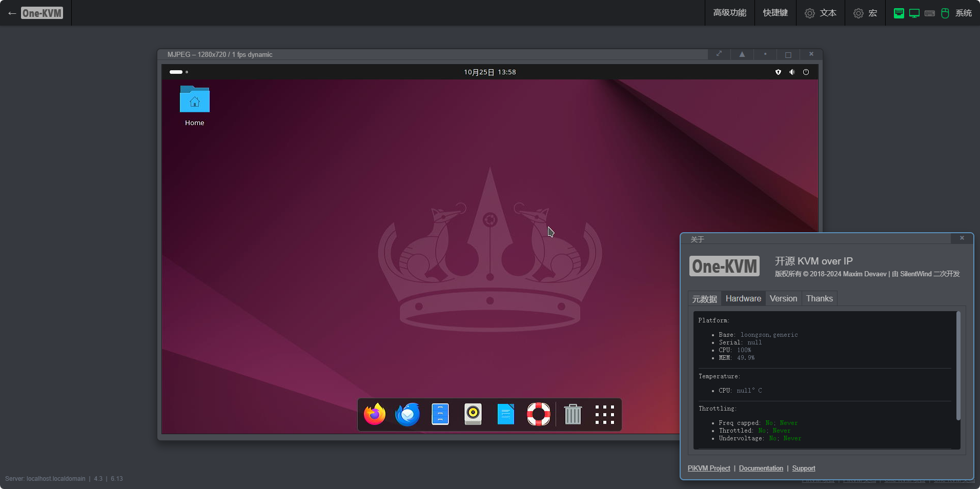This screenshot has width=980, height=489.
Task: Open Rhythmbox speaker icon in dock
Action: click(473, 414)
